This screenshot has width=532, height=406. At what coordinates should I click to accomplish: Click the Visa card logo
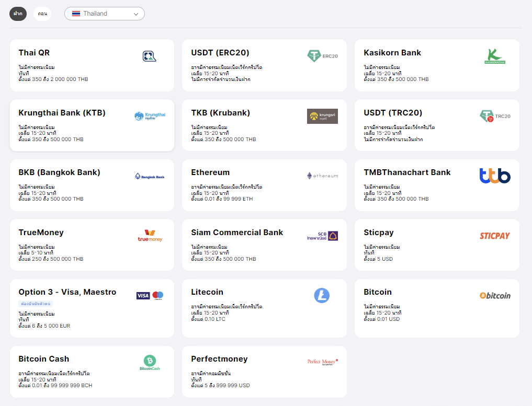143,296
